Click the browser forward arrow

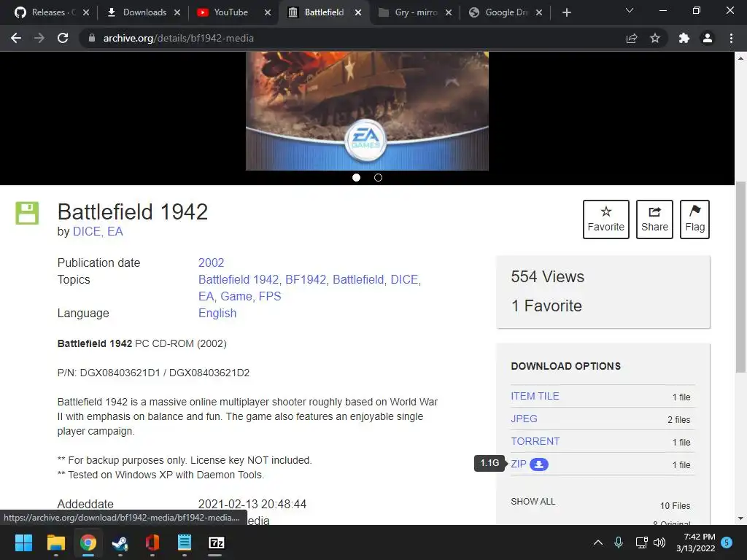point(39,38)
